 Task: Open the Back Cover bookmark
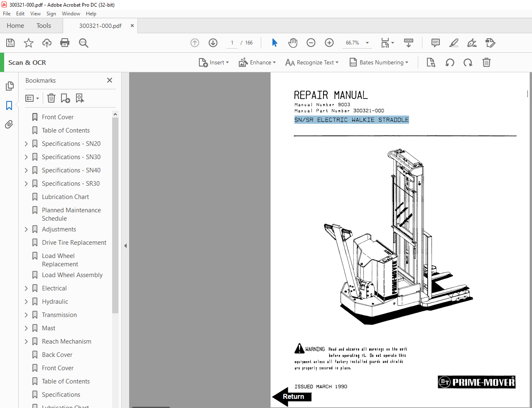click(57, 355)
